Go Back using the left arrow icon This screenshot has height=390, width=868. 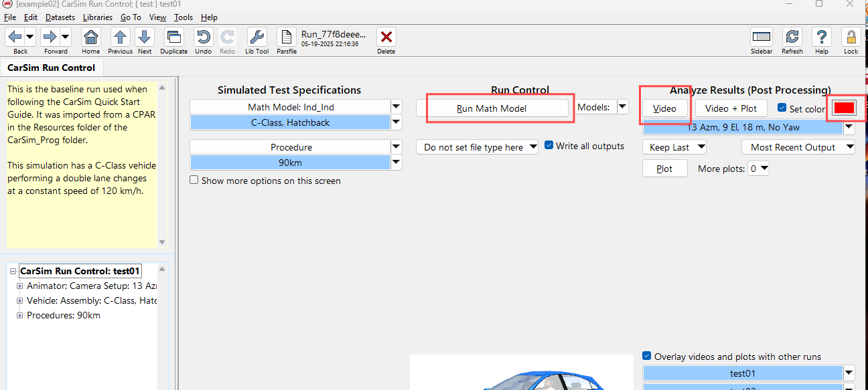pos(15,37)
